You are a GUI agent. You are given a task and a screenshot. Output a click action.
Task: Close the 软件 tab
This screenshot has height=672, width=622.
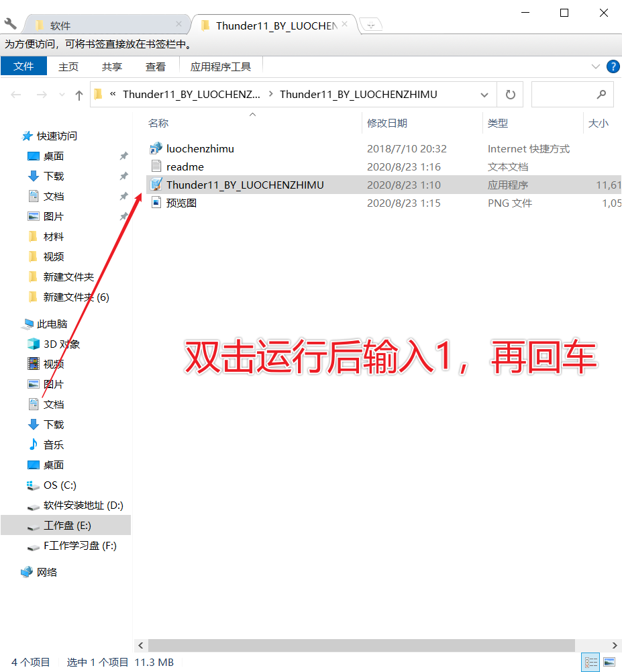click(x=178, y=24)
